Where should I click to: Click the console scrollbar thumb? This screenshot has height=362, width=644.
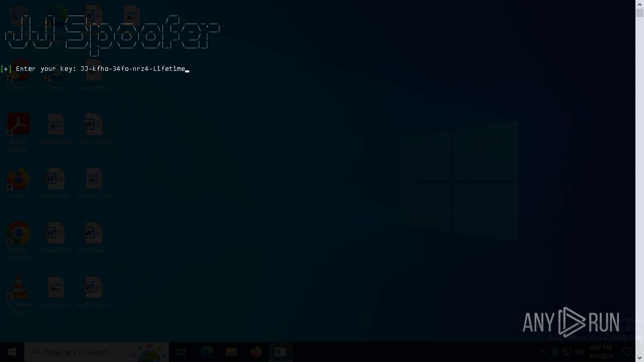640,13
